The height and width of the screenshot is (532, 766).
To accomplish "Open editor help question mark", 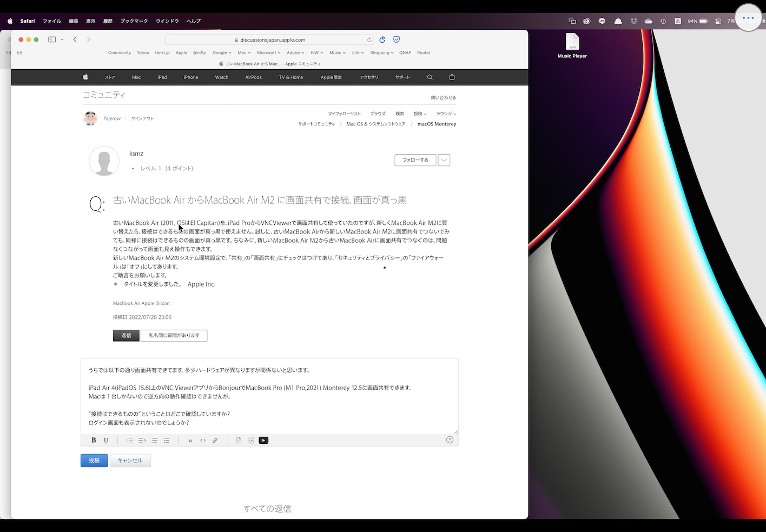I will pyautogui.click(x=450, y=440).
